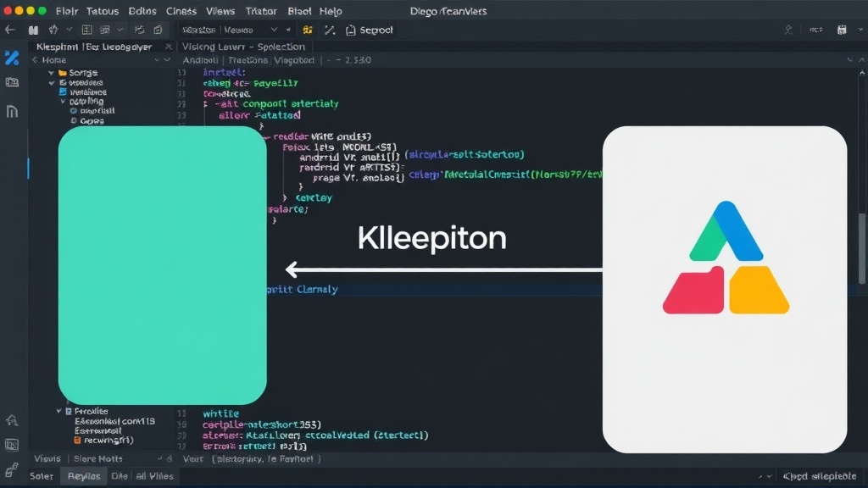Collapse the second tree node below Sortgs
The height and width of the screenshot is (488, 868).
click(52, 83)
